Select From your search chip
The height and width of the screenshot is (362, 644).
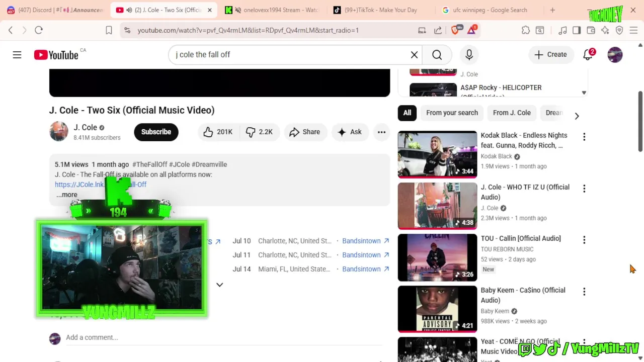(452, 113)
